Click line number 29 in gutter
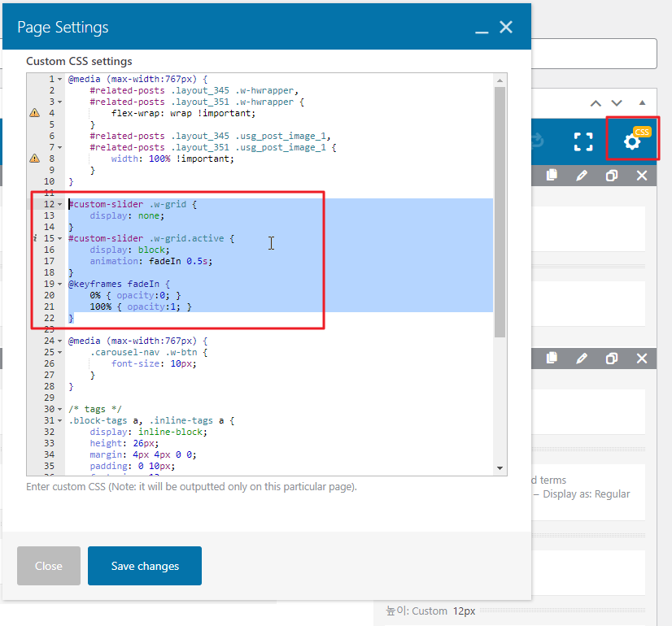672x626 pixels. 50,398
